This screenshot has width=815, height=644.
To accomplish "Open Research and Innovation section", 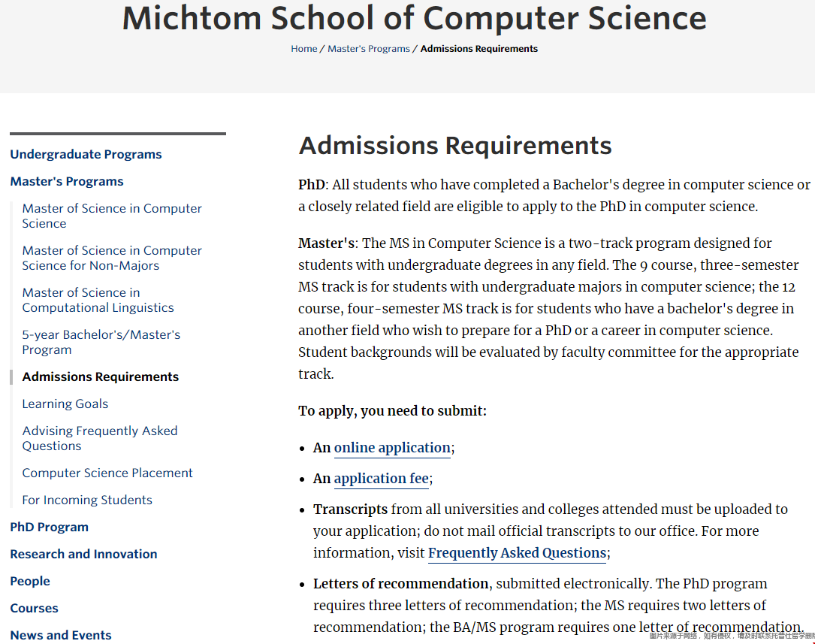I will [83, 554].
